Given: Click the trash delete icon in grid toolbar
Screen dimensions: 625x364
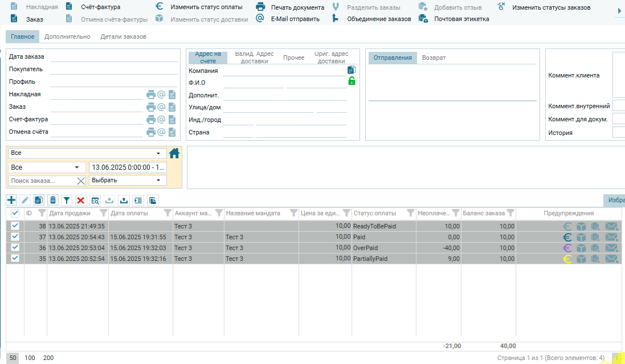Looking at the screenshot, I should [x=53, y=200].
